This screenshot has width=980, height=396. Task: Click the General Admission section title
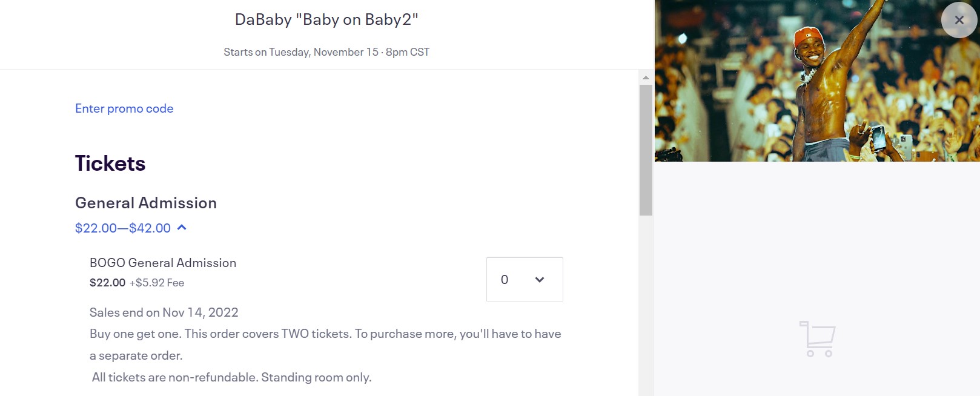145,203
